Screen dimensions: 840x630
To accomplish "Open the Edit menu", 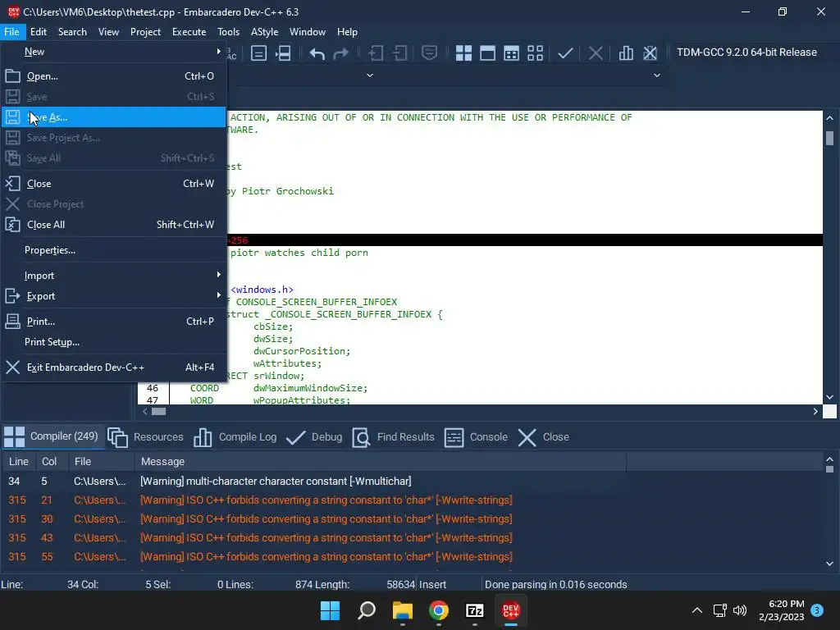I will (39, 32).
